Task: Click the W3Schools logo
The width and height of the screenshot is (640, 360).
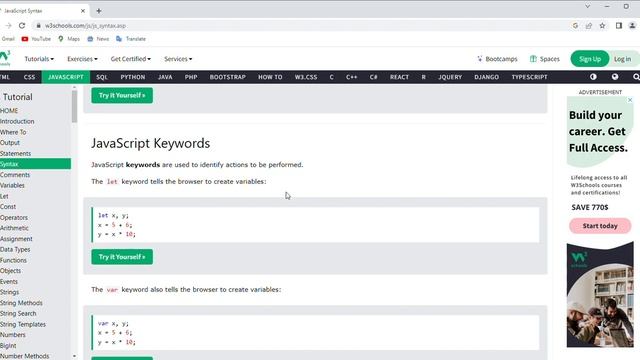Action: click(x=5, y=58)
